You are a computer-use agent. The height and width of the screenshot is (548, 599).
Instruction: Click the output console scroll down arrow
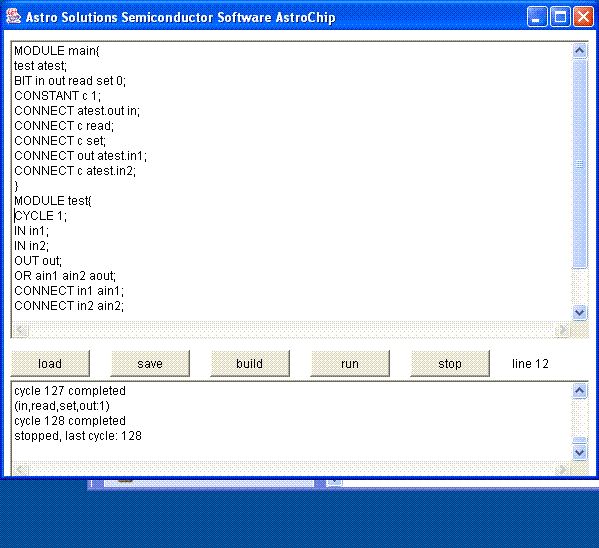[580, 453]
